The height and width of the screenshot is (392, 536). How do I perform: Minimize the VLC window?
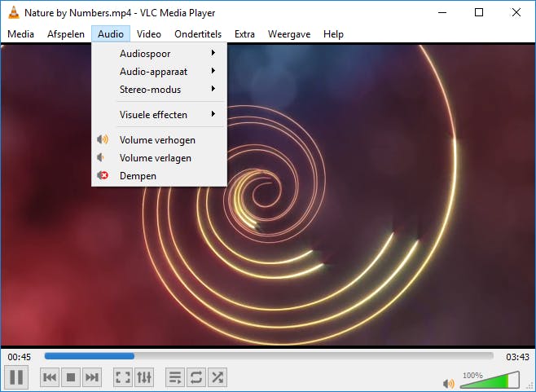(442, 13)
